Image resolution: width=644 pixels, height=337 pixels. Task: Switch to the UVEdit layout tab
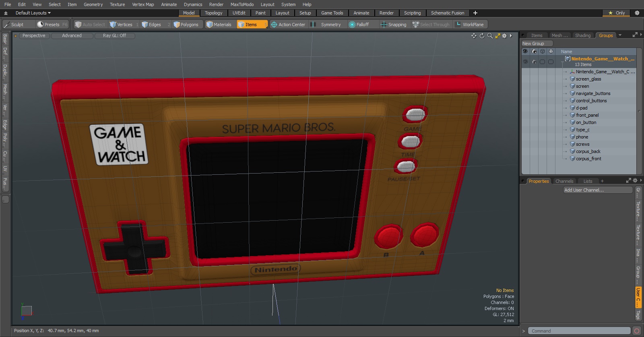[x=239, y=13]
